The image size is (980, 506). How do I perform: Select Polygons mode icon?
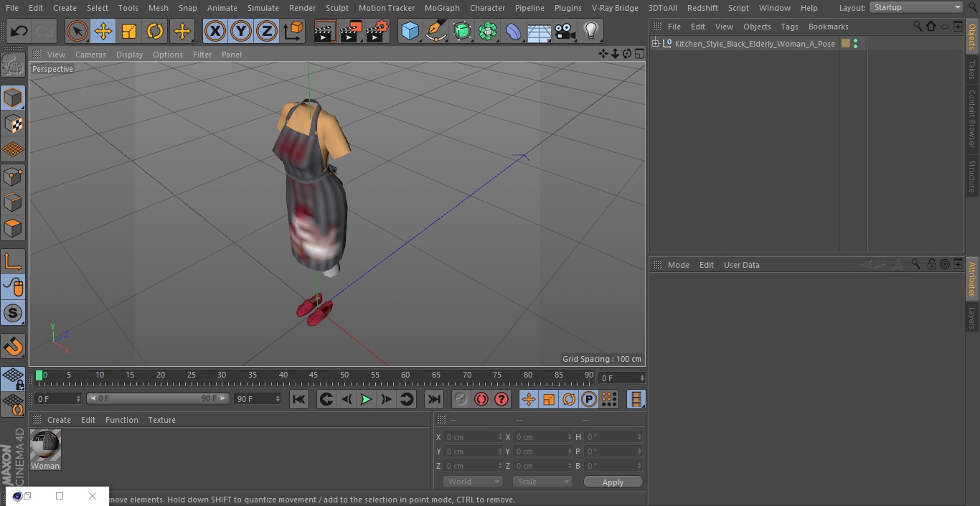point(13,229)
